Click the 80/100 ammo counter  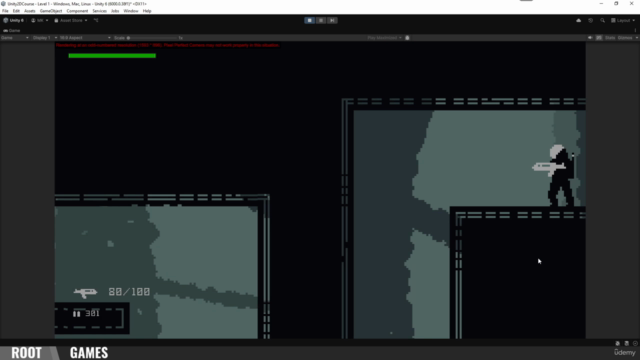(129, 292)
